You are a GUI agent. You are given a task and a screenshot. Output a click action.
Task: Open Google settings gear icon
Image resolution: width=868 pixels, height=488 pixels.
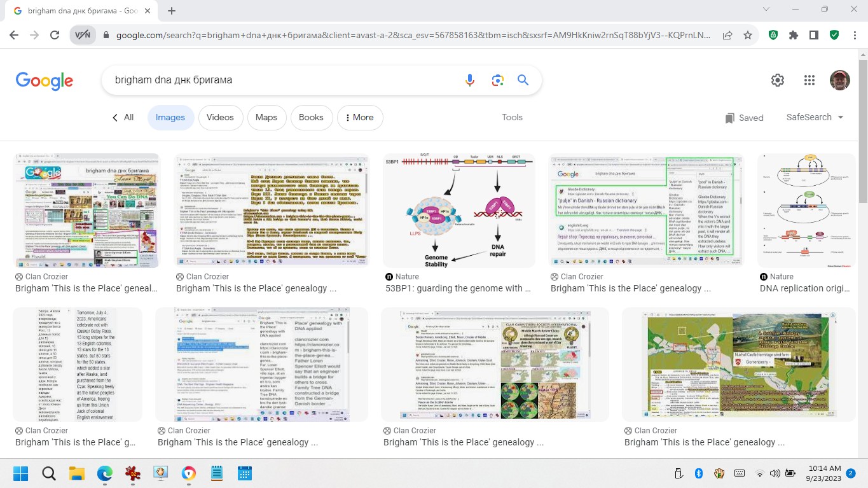[777, 80]
